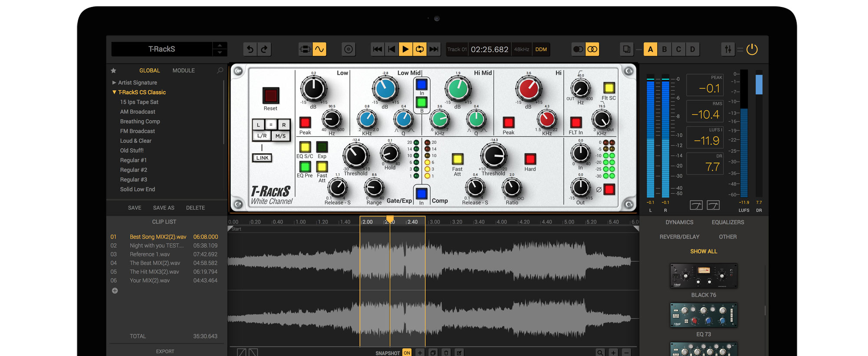Click the Low band dB gain knob
The image size is (868, 356).
tap(313, 89)
